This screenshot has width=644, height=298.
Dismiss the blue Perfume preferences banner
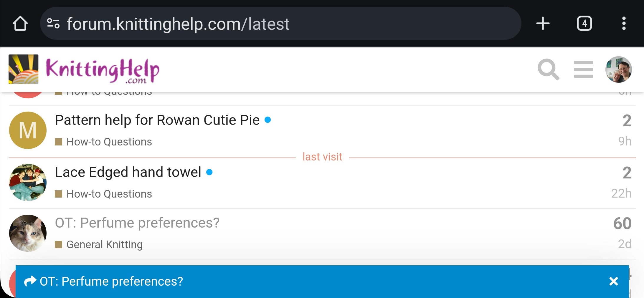tap(613, 281)
